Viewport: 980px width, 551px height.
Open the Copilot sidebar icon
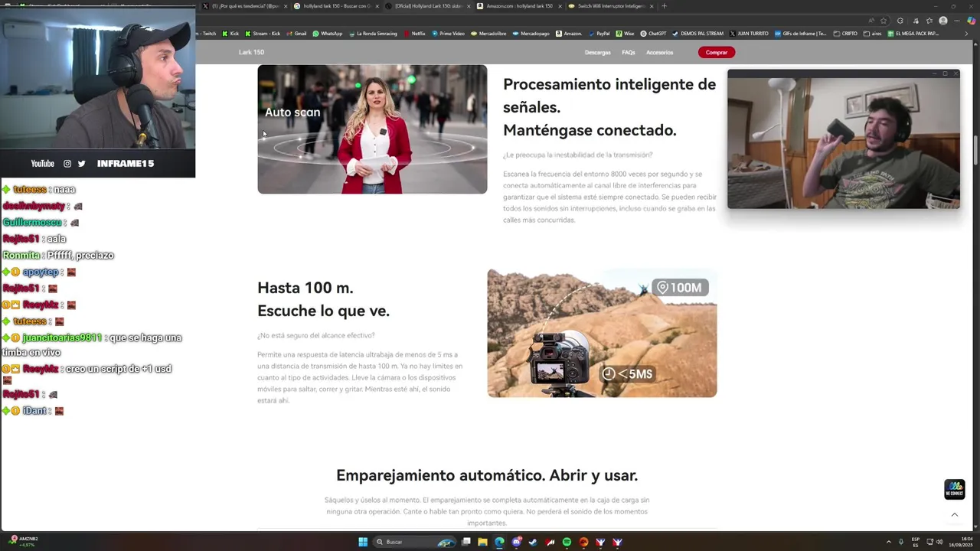[x=972, y=21]
